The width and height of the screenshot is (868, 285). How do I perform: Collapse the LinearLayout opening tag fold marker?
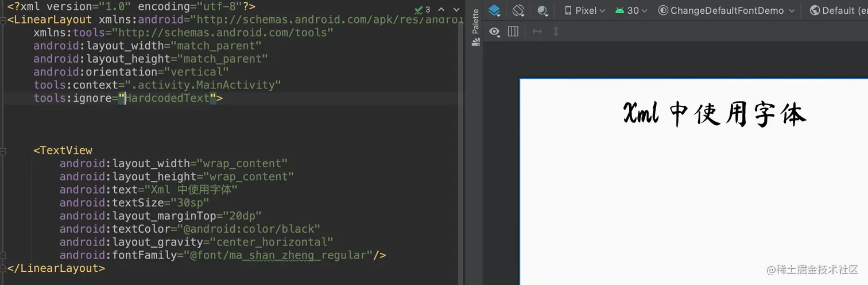pyautogui.click(x=3, y=20)
